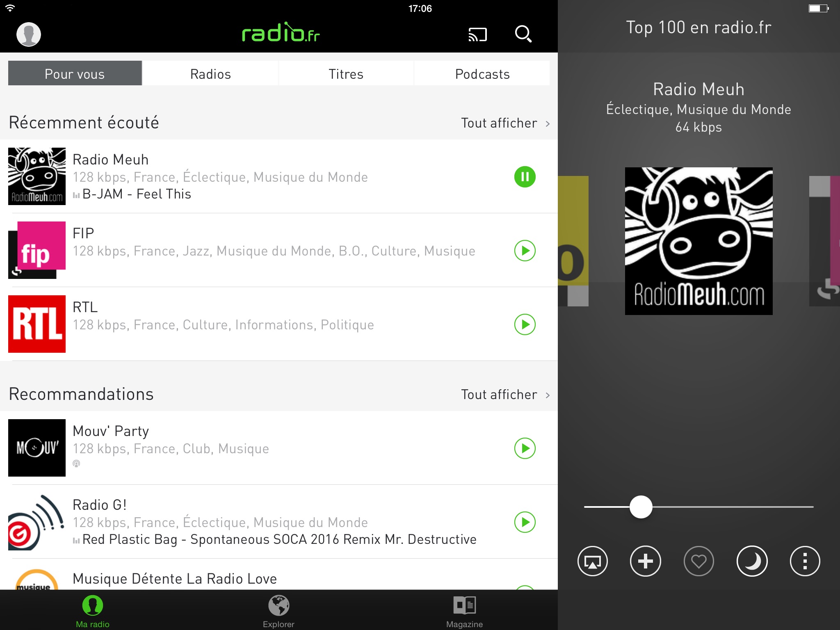Image resolution: width=840 pixels, height=630 pixels.
Task: Switch to the Podcasts tab
Action: 482,73
